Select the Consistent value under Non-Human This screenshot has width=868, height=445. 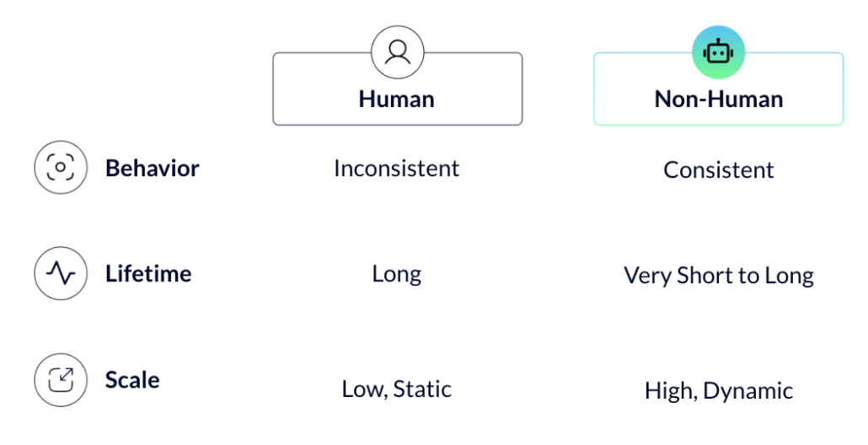point(719,170)
